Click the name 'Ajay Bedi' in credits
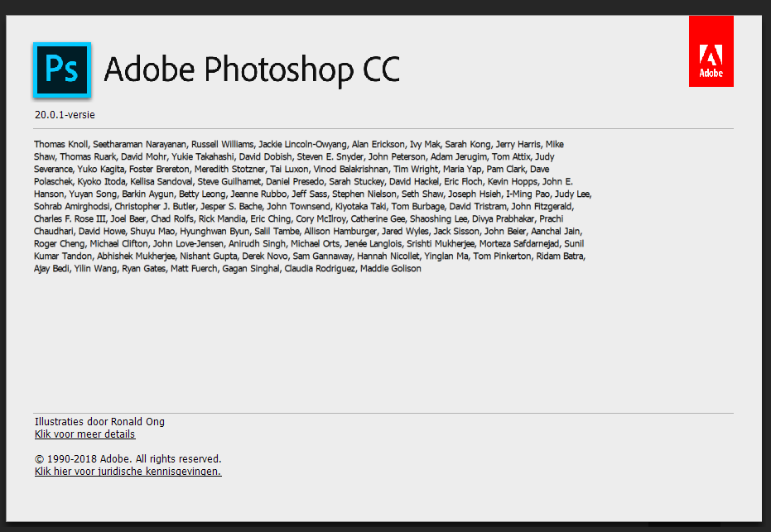The width and height of the screenshot is (771, 532). (51, 269)
